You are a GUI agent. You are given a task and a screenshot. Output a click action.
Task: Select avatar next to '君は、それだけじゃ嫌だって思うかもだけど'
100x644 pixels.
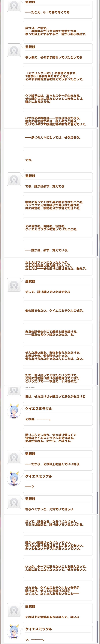[14, 391]
